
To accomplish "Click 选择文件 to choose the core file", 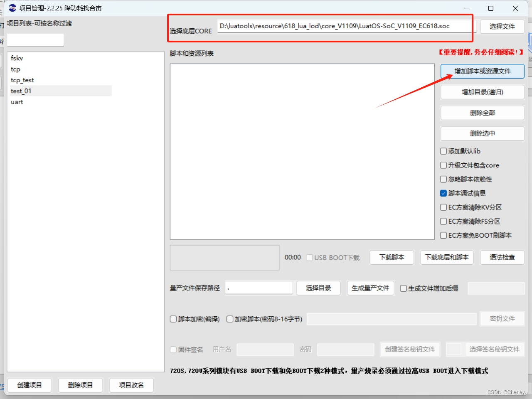I will [502, 27].
